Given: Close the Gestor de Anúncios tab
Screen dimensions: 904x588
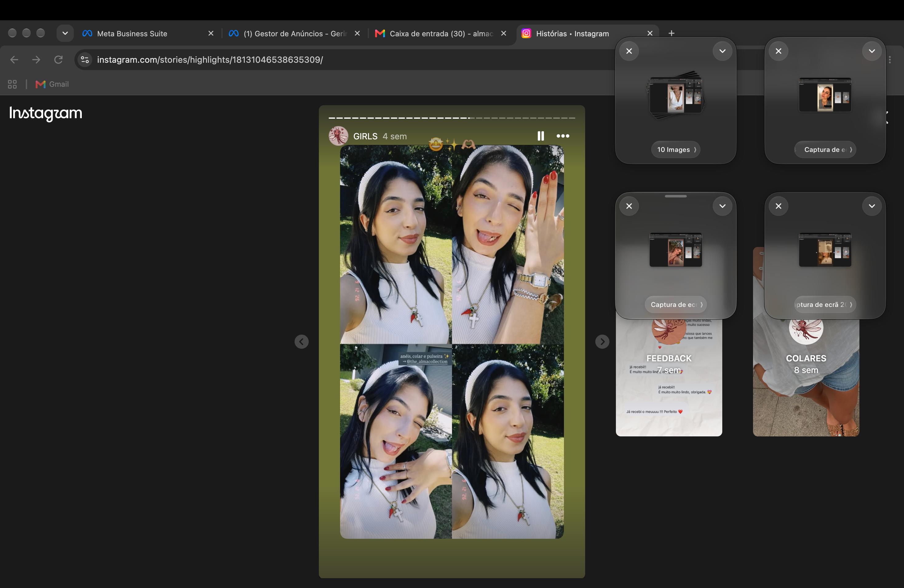Looking at the screenshot, I should 357,34.
